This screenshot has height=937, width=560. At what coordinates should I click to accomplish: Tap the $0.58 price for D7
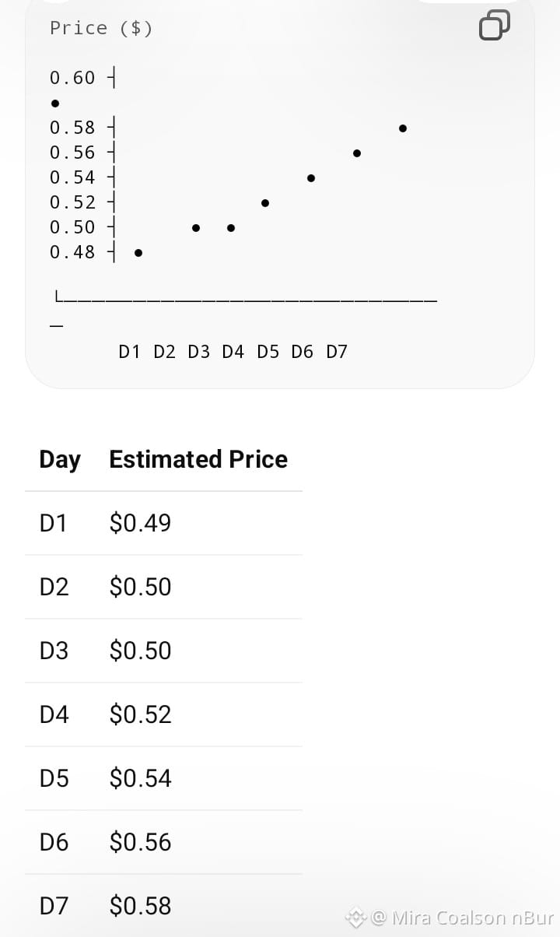pyautogui.click(x=140, y=906)
